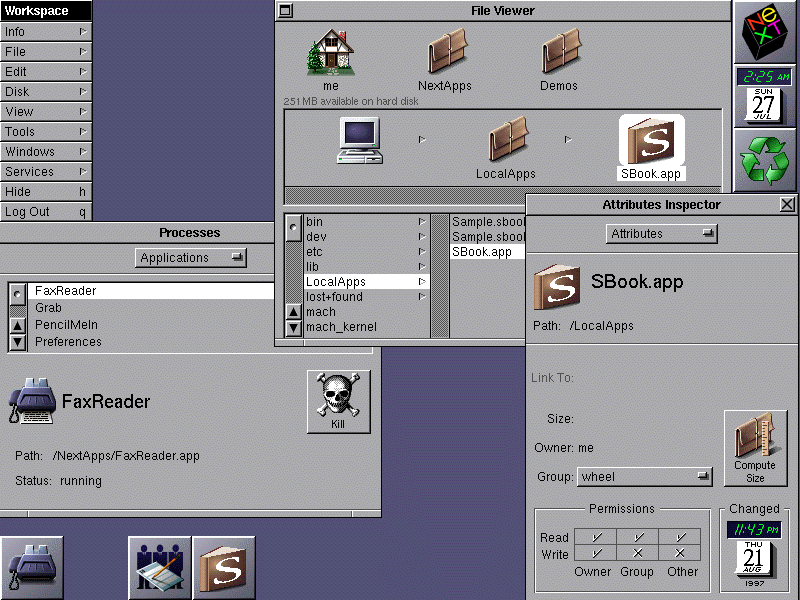Viewport: 800px width, 600px height.
Task: Close the Attributes Inspector panel
Action: tap(787, 205)
